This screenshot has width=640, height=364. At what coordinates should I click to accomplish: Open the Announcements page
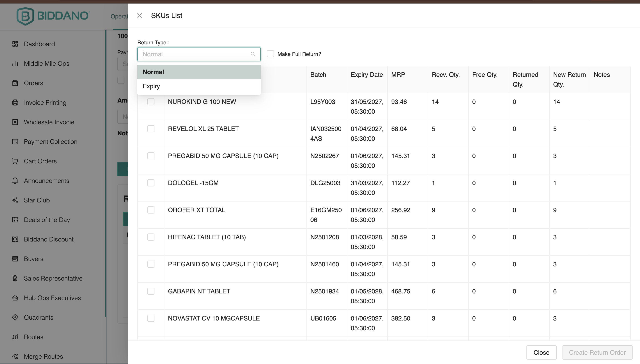coord(46,180)
